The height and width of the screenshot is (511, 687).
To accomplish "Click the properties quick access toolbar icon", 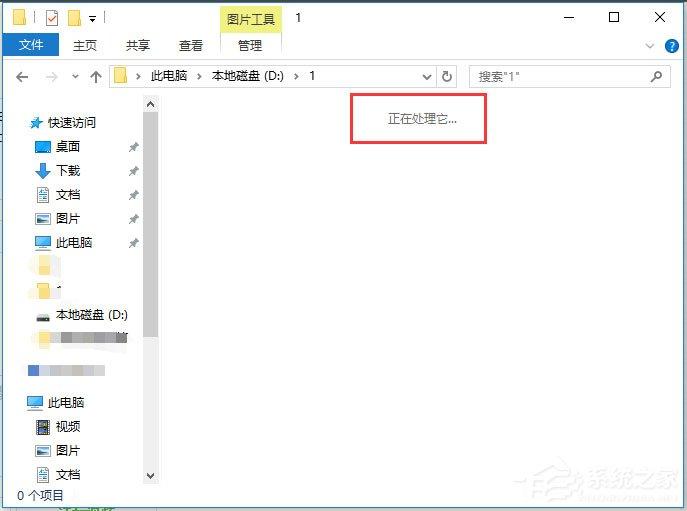I will click(x=52, y=18).
